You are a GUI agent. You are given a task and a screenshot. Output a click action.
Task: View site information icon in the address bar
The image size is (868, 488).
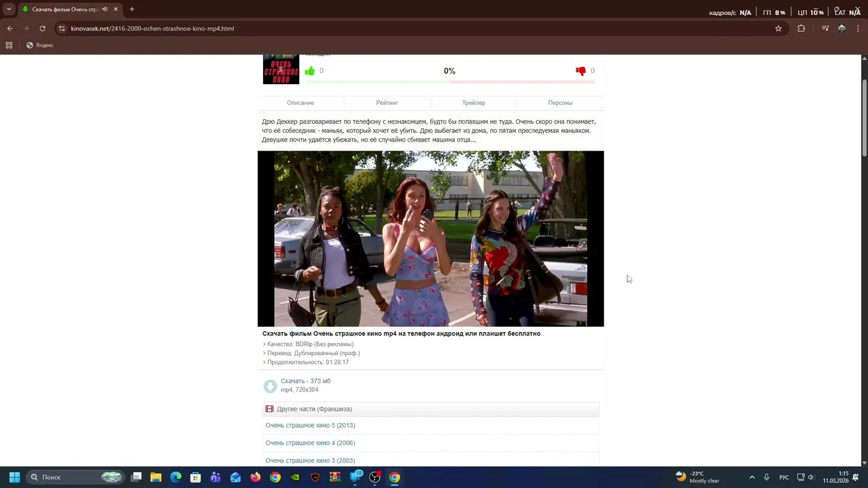tap(62, 28)
